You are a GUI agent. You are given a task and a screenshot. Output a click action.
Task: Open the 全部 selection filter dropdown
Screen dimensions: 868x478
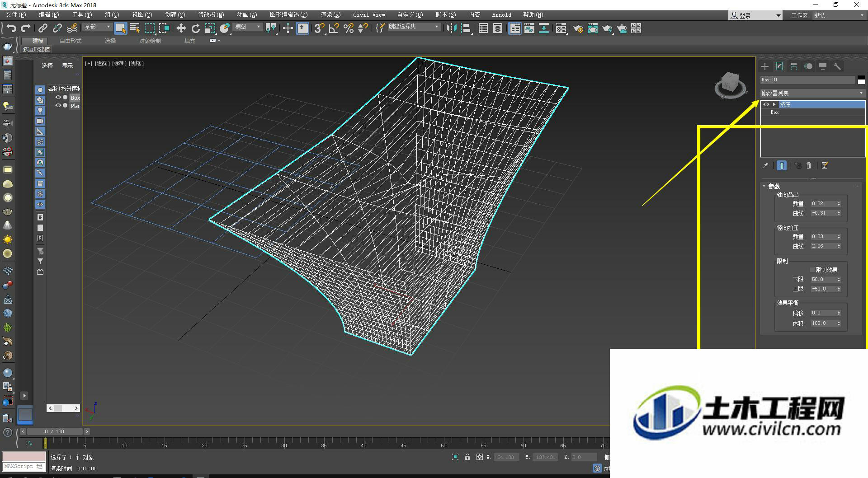[97, 27]
